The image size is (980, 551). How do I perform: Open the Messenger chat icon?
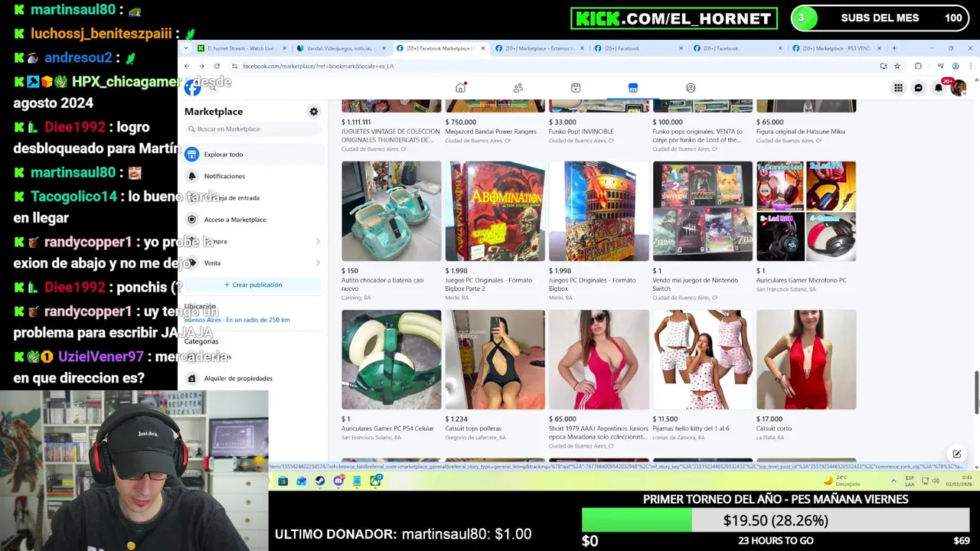coord(918,88)
